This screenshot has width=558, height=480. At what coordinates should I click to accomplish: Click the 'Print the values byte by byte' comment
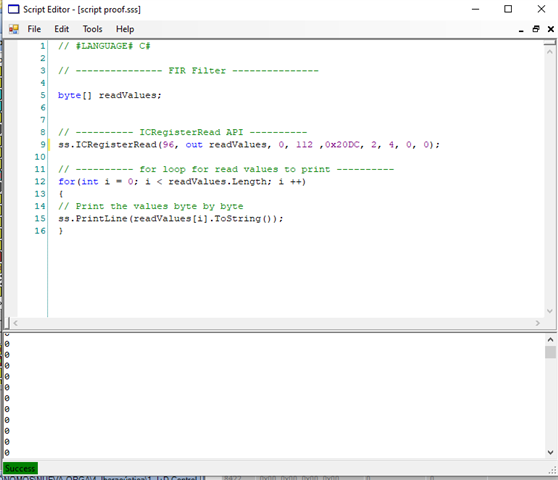coord(151,206)
